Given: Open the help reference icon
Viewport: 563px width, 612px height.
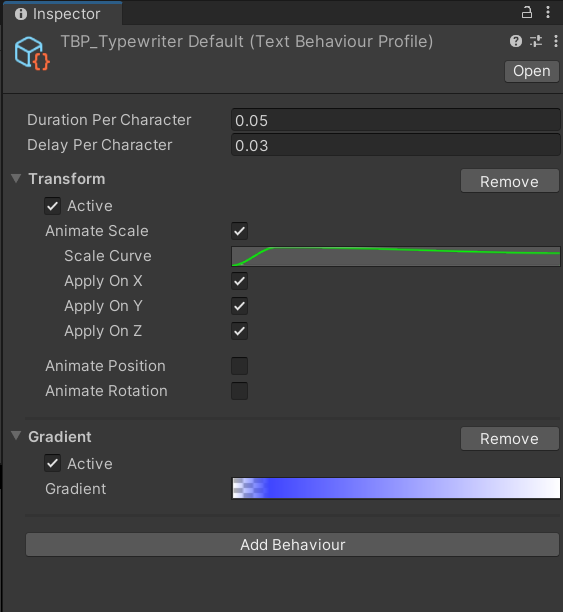Looking at the screenshot, I should pos(516,41).
